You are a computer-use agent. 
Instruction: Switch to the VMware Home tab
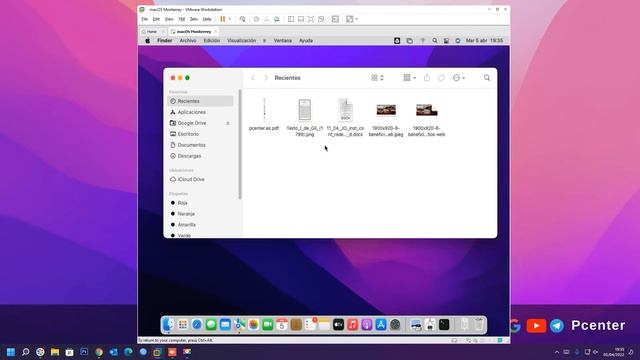(152, 31)
